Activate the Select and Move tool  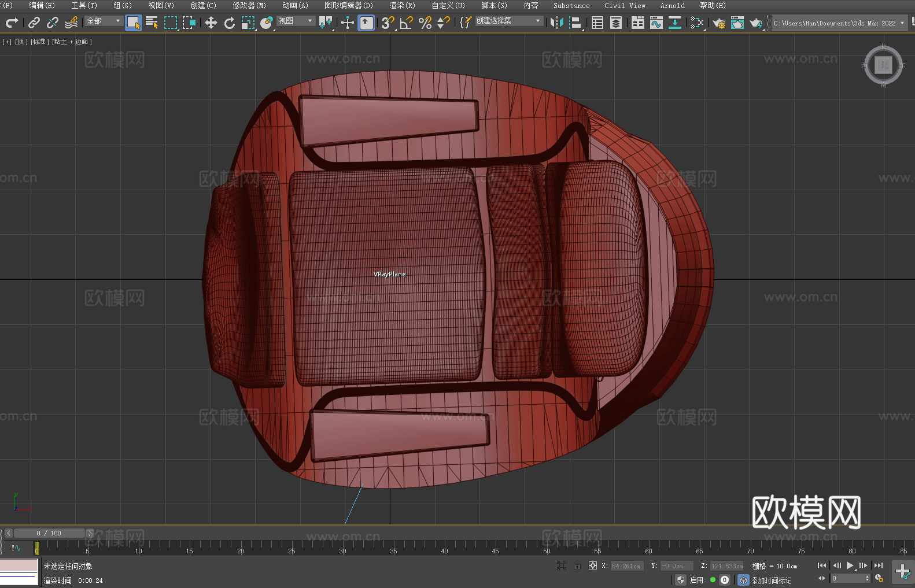click(211, 23)
